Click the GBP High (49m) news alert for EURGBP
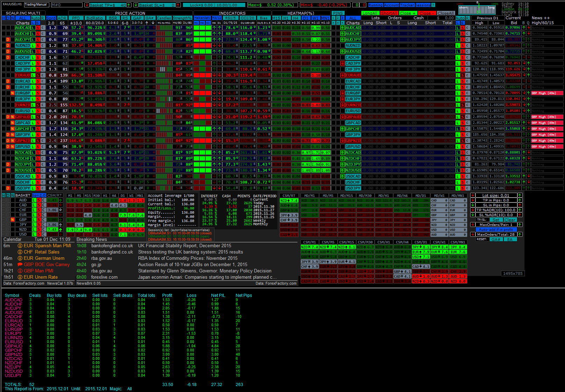The image size is (565, 392). 547,93
